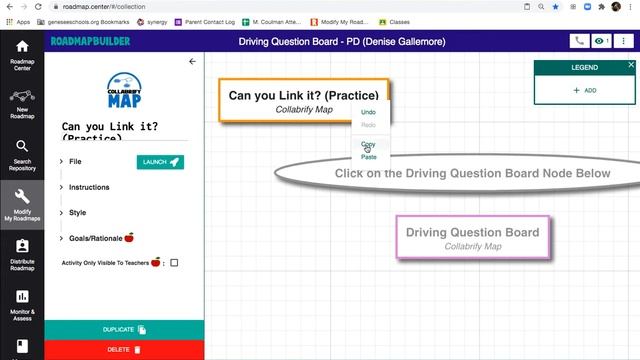
Task: Click the Goals/Rationale apple icon
Action: click(x=129, y=237)
